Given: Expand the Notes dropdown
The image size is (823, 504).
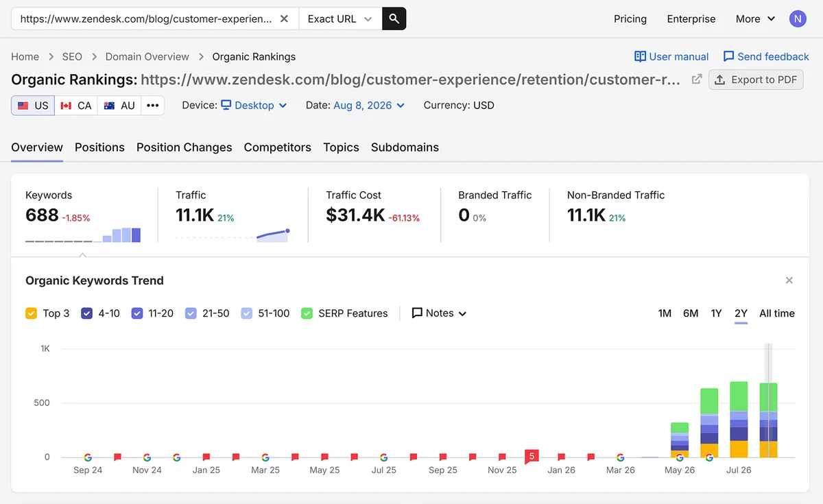Looking at the screenshot, I should coord(439,313).
